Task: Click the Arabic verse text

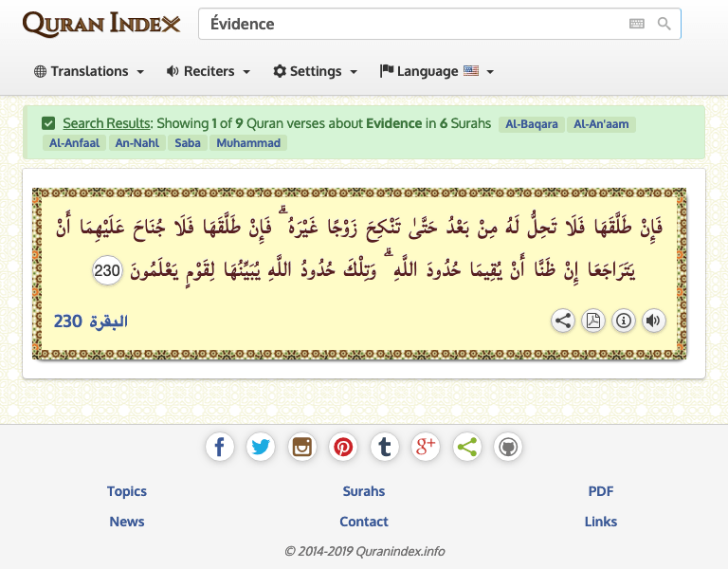Action: 359,248
